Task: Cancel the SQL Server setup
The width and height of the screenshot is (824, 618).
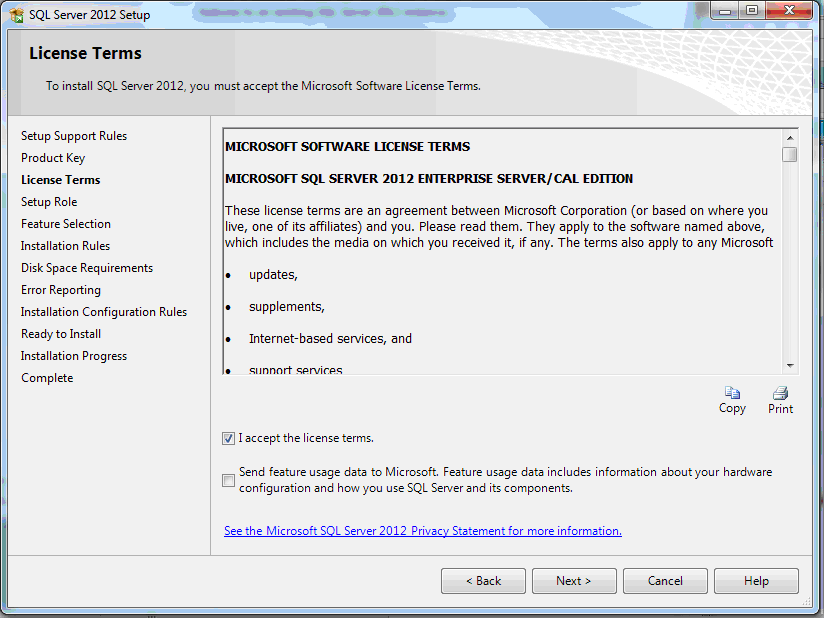Action: pos(665,581)
